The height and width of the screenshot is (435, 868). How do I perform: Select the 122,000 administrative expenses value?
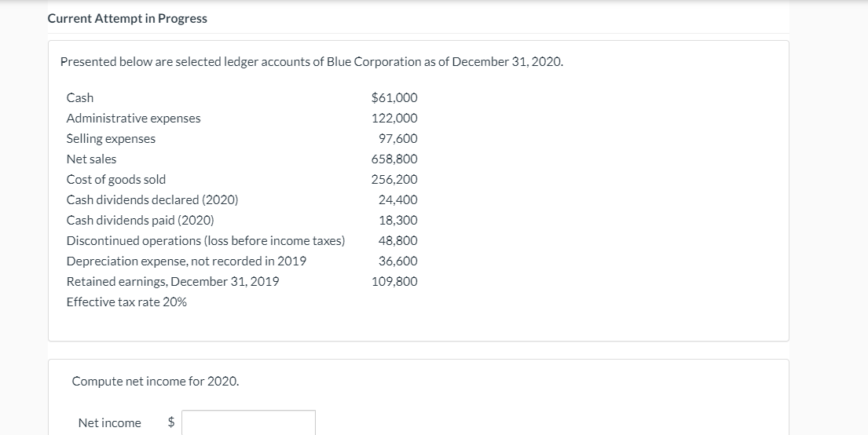[394, 118]
